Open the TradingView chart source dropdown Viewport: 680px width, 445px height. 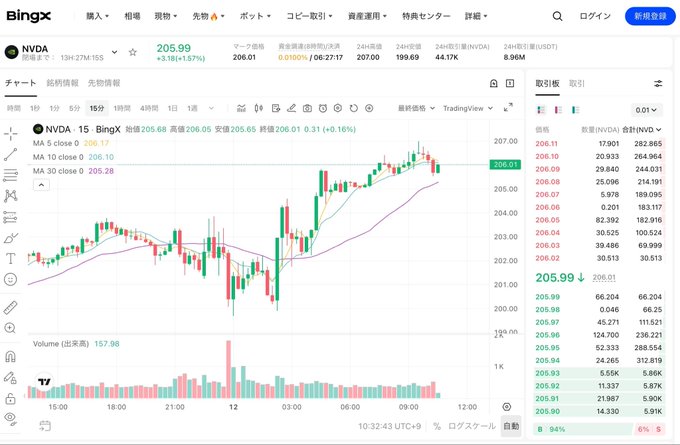click(x=468, y=108)
